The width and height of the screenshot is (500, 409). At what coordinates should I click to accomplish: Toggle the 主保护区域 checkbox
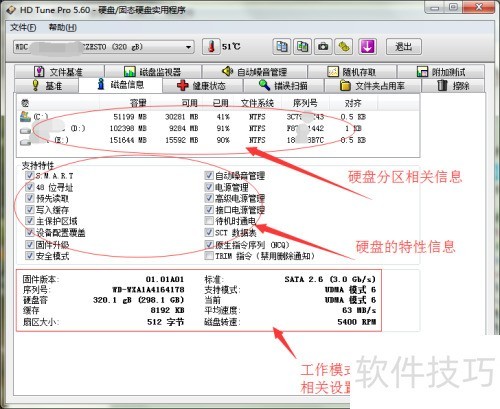(30, 221)
